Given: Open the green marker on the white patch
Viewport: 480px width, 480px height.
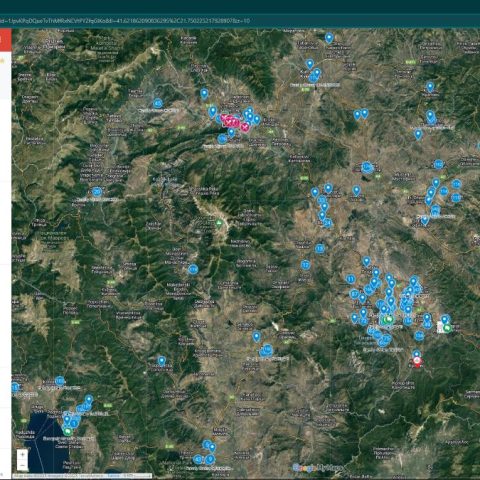Looking at the screenshot, I should tap(447, 328).
